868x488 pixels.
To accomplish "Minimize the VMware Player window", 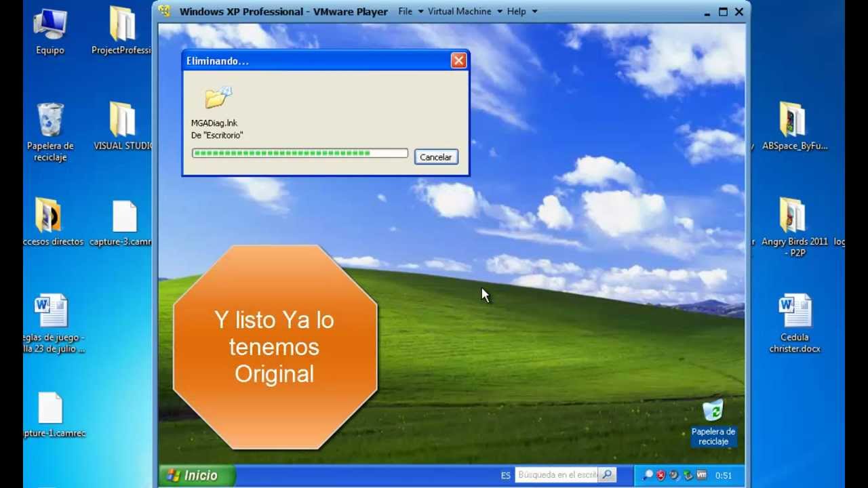I will pyautogui.click(x=707, y=12).
